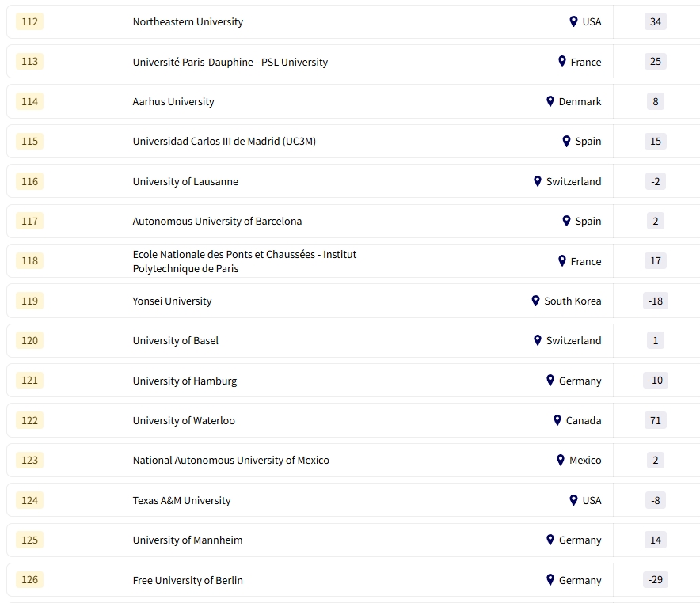
Task: Open the Aarhus University entry
Action: [x=173, y=102]
